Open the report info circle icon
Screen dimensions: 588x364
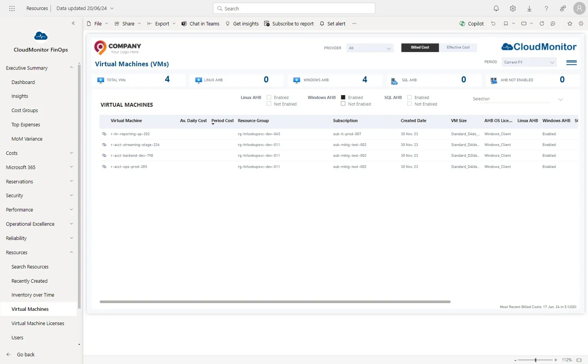pyautogui.click(x=581, y=23)
